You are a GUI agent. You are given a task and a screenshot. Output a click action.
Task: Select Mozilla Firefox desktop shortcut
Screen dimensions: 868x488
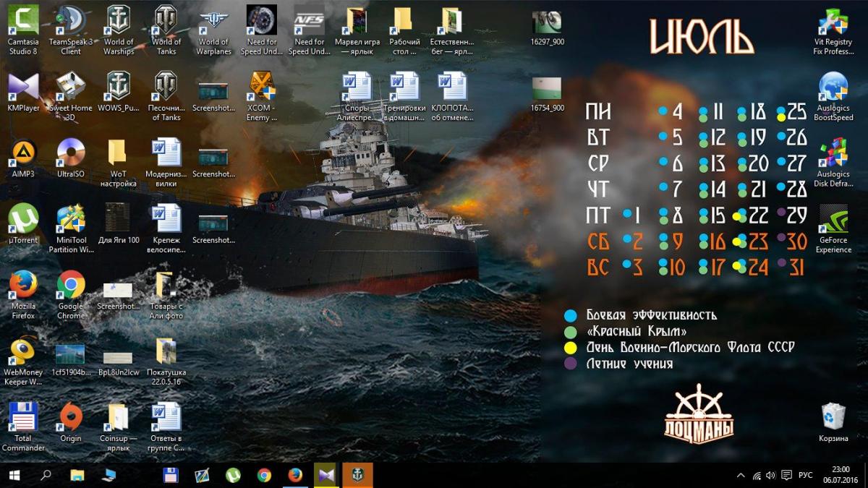23,295
